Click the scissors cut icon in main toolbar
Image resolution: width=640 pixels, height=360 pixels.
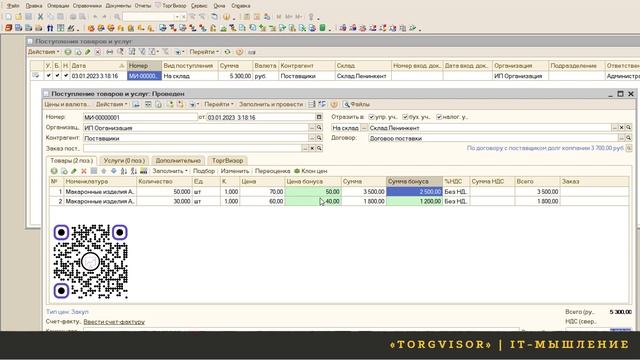(40, 17)
